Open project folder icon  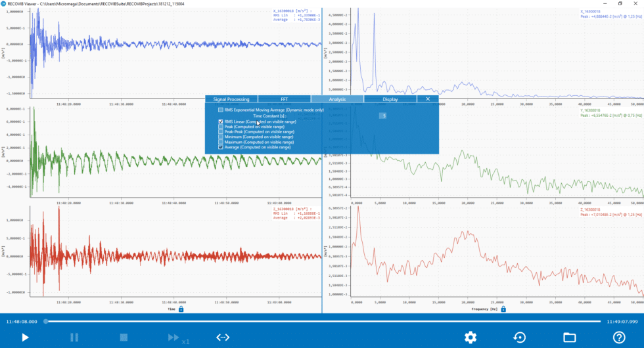569,337
